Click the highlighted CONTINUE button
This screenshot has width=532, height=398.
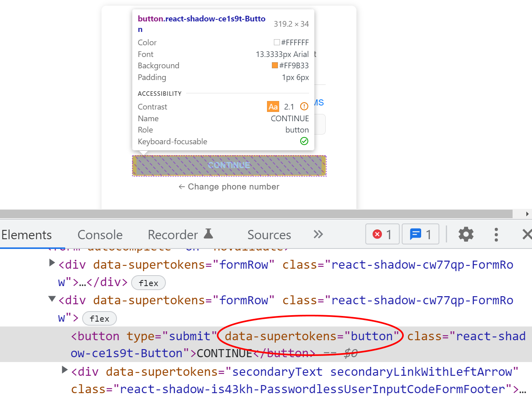[229, 165]
